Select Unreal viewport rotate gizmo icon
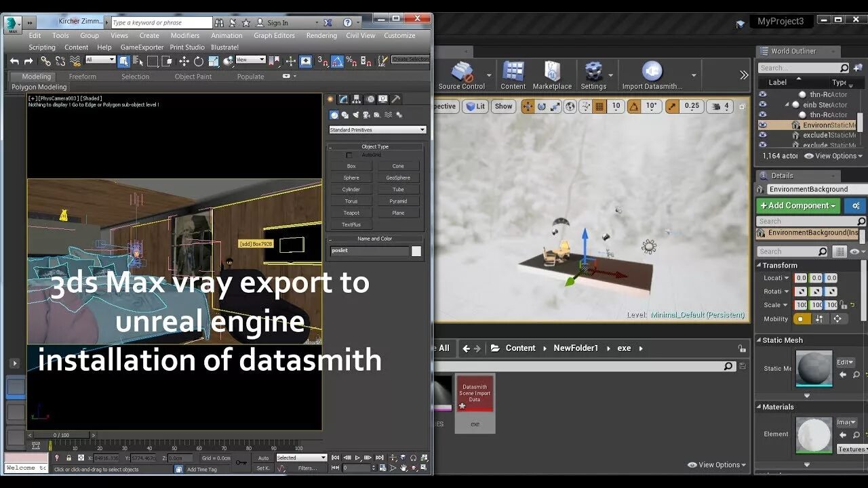Image resolution: width=868 pixels, height=488 pixels. 541,106
